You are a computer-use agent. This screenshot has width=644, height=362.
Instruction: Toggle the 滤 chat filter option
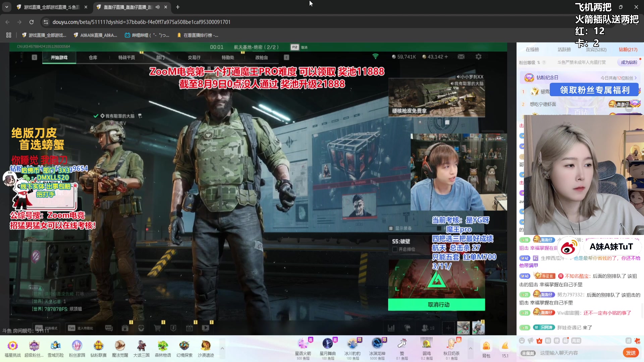[628, 341]
